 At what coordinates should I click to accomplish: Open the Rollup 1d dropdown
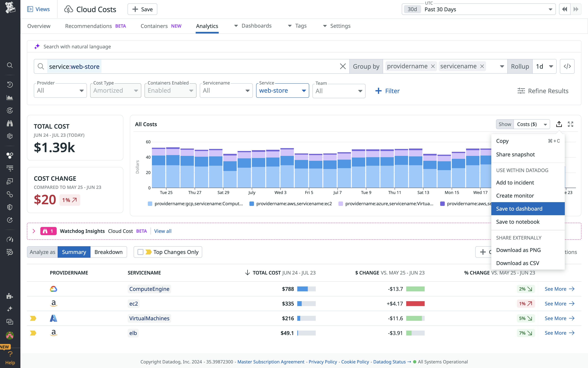point(544,66)
